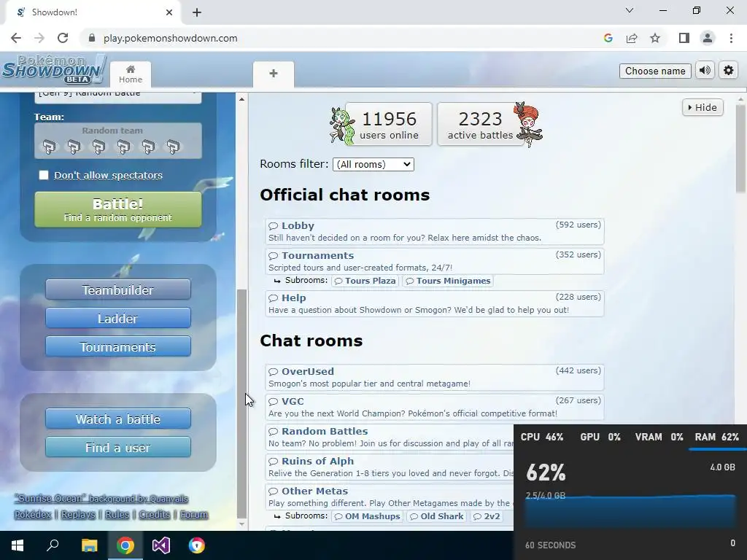Join the Tournaments chat room
This screenshot has width=747, height=560.
click(x=435, y=261)
